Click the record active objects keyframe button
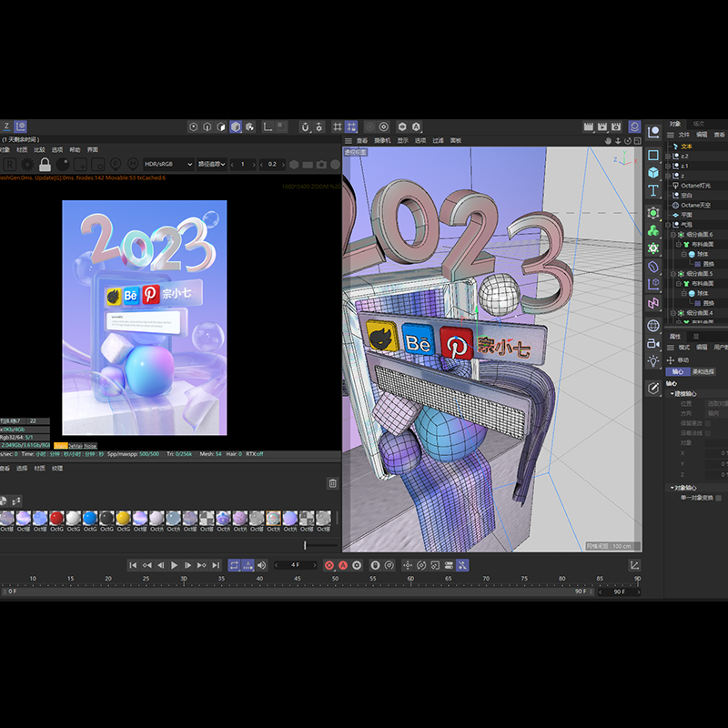 (329, 565)
